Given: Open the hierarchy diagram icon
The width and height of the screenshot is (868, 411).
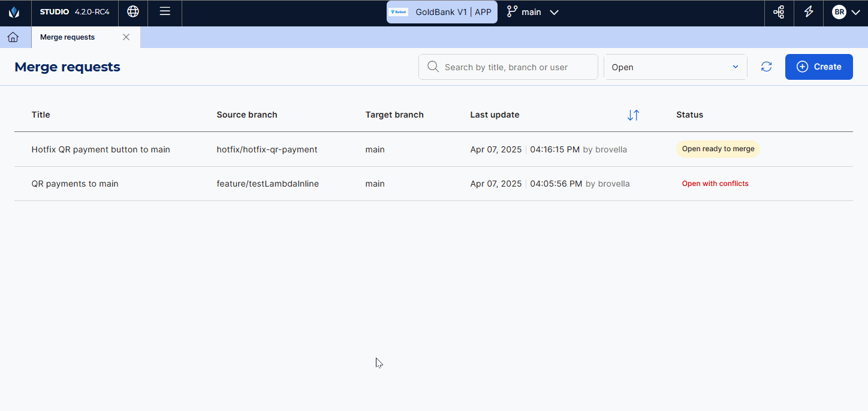Looking at the screenshot, I should [x=779, y=12].
